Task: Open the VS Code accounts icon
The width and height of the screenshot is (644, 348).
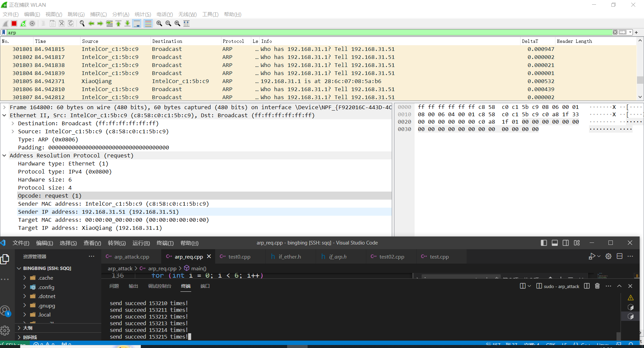Action: [x=5, y=311]
